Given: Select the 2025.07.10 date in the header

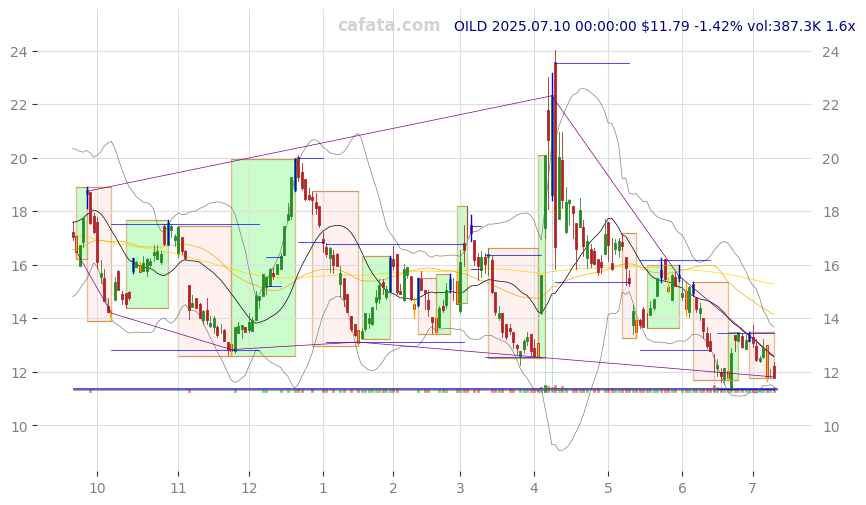Looking at the screenshot, I should coord(530,26).
